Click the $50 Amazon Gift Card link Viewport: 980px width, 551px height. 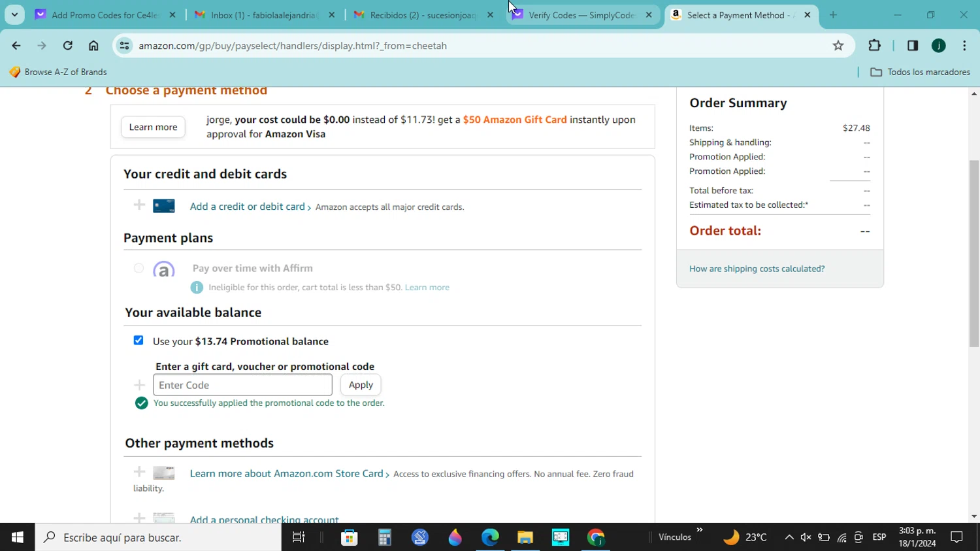[x=515, y=120]
